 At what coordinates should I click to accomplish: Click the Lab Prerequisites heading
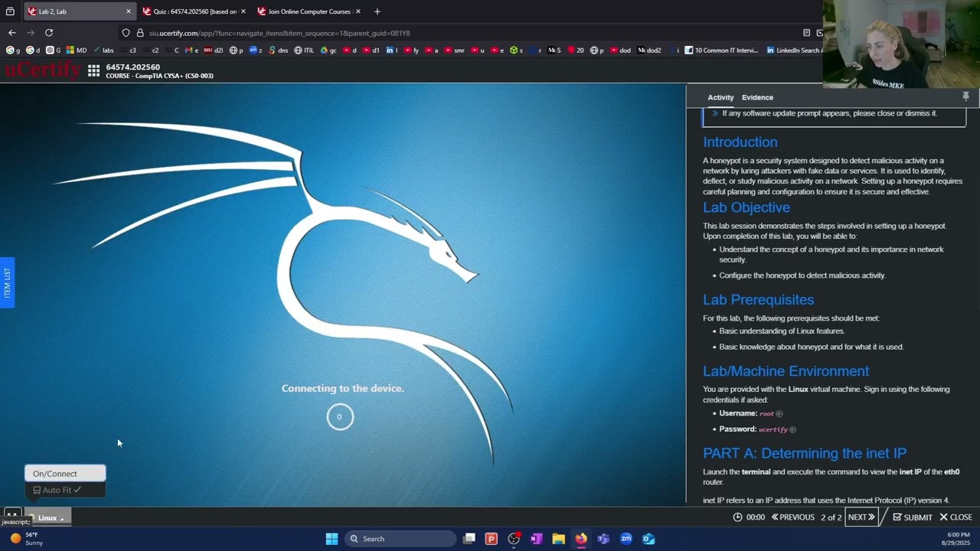(x=758, y=300)
